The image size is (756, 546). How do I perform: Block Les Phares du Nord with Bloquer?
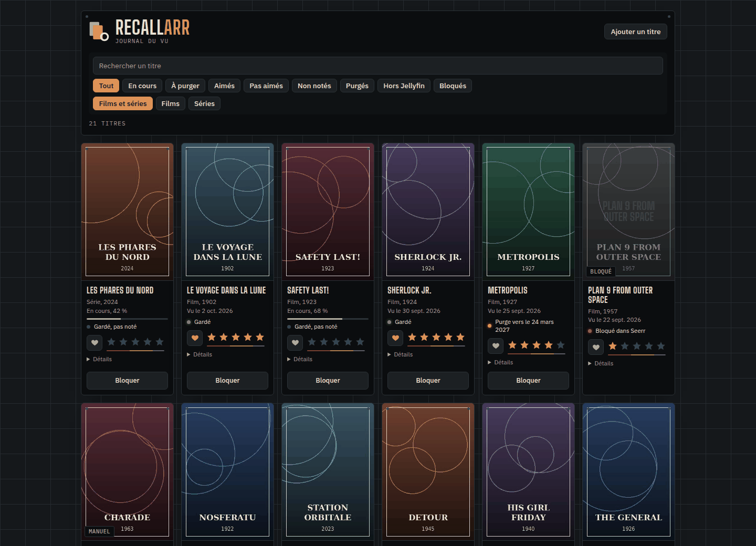click(127, 381)
